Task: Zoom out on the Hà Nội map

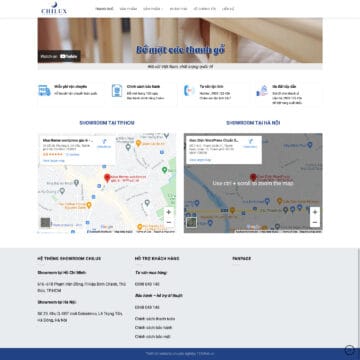Action: 315,222
